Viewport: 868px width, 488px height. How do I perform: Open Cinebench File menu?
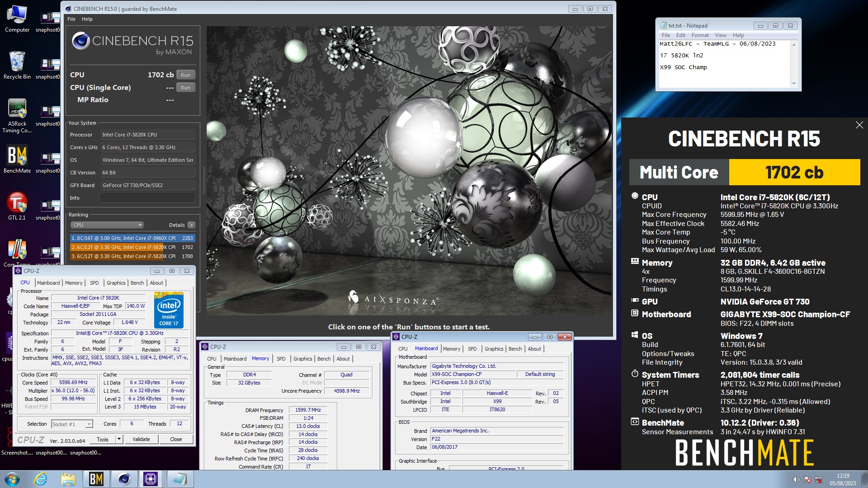(x=71, y=19)
